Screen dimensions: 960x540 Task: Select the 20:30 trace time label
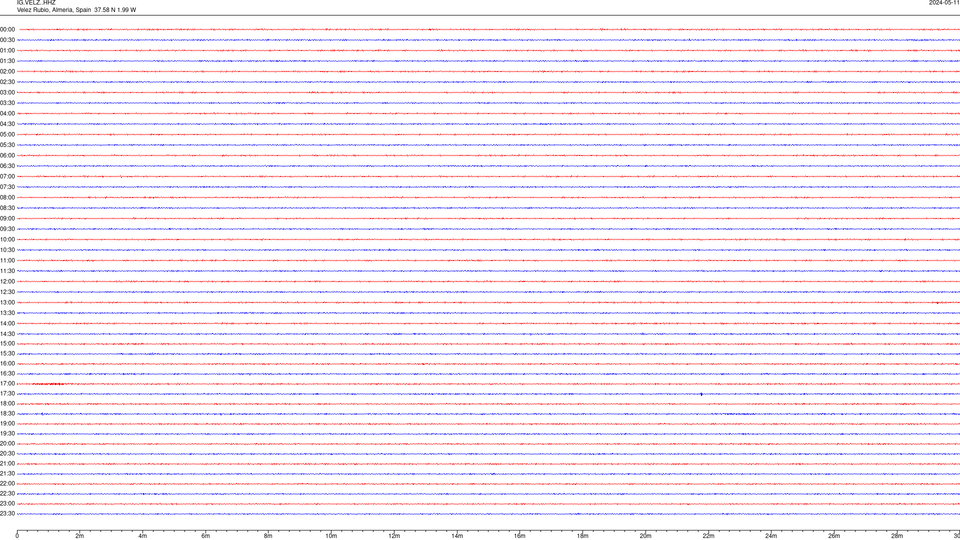pos(7,454)
